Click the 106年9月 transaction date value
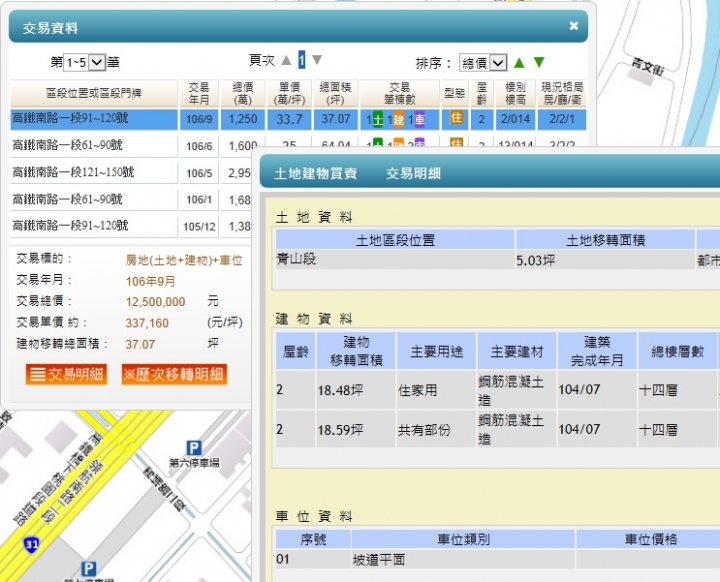 150,281
